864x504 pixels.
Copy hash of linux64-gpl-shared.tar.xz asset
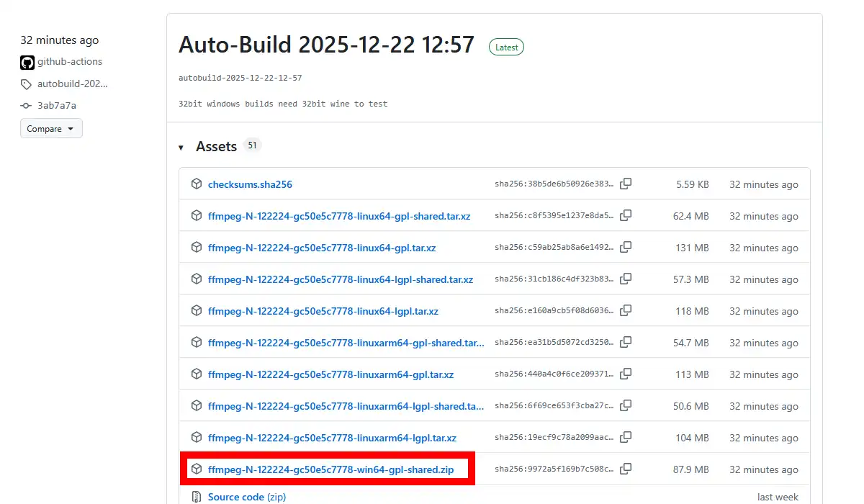coord(626,216)
